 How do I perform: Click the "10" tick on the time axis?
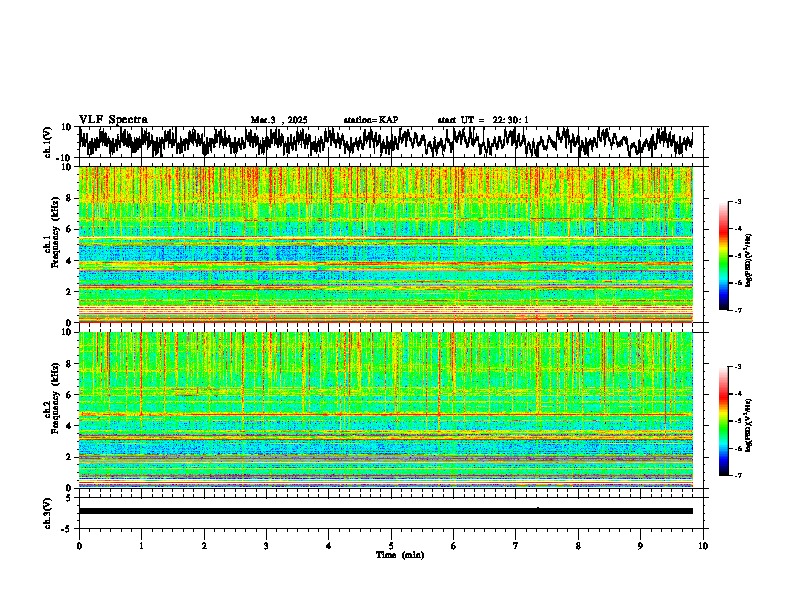tap(703, 546)
